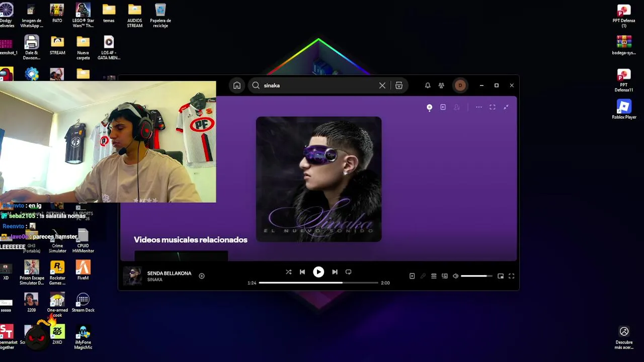Click the 'Descubre más acer...' desktop icon
Image resolution: width=644 pixels, height=362 pixels.
point(624,337)
